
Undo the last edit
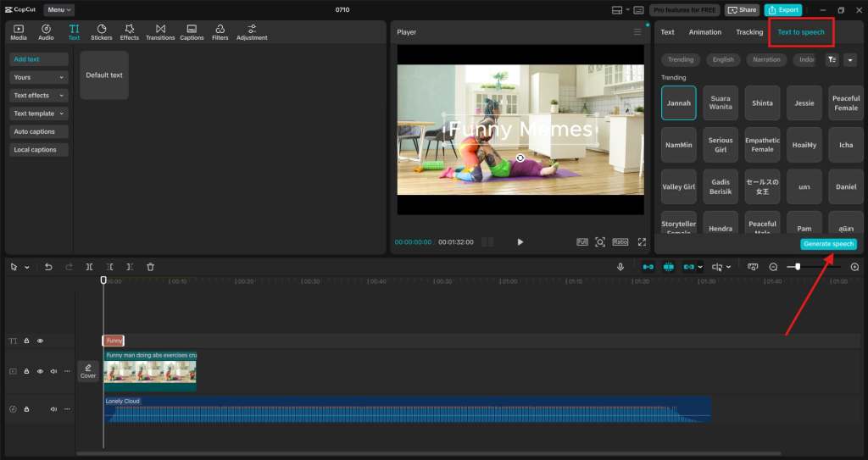tap(48, 267)
